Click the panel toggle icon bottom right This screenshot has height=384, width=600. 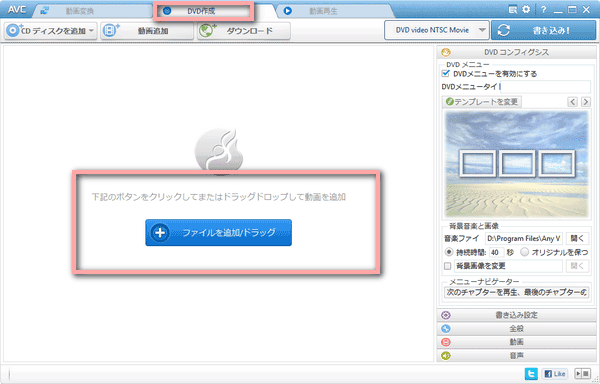coord(583,373)
